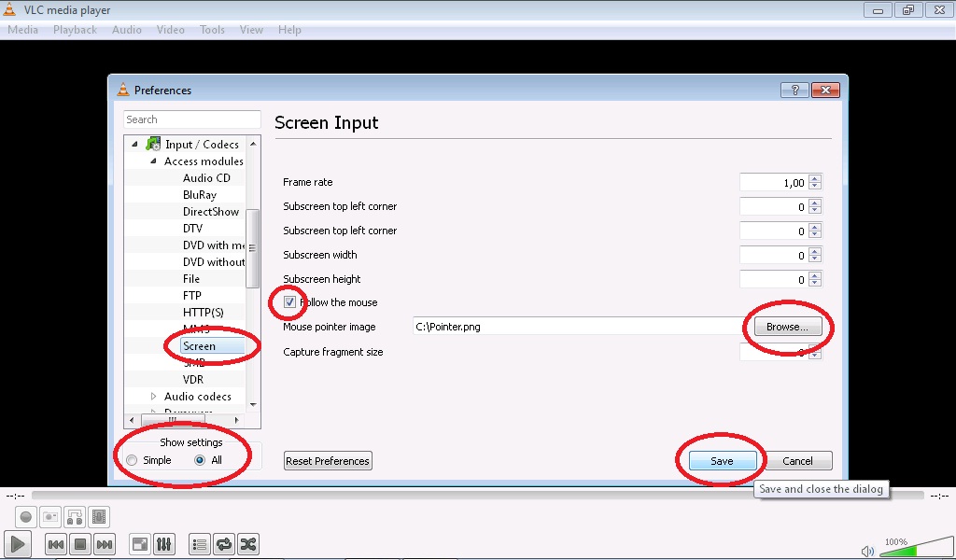956x560 pixels.
Task: Open the Audio menu
Action: 127,30
